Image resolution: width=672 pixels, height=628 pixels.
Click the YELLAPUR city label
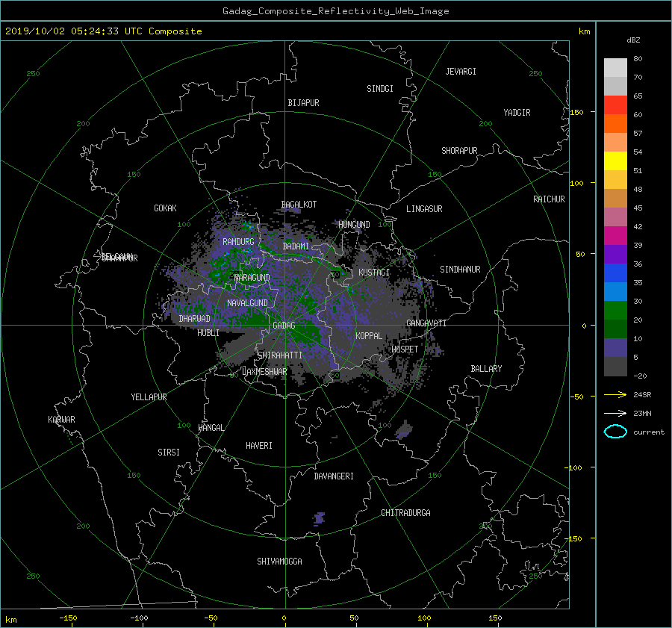(x=149, y=397)
